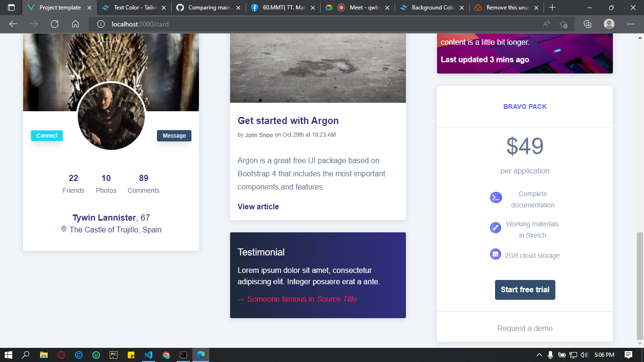Image resolution: width=644 pixels, height=362 pixels.
Task: Click the storage icon beside 2GB cloud storage
Action: (x=495, y=254)
